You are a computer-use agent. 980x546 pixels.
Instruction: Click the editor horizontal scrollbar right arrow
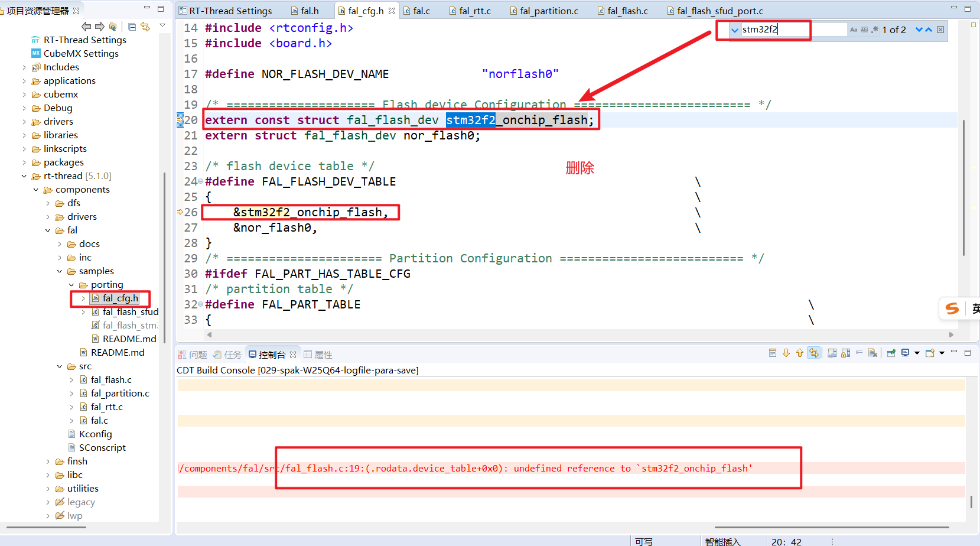tap(951, 334)
